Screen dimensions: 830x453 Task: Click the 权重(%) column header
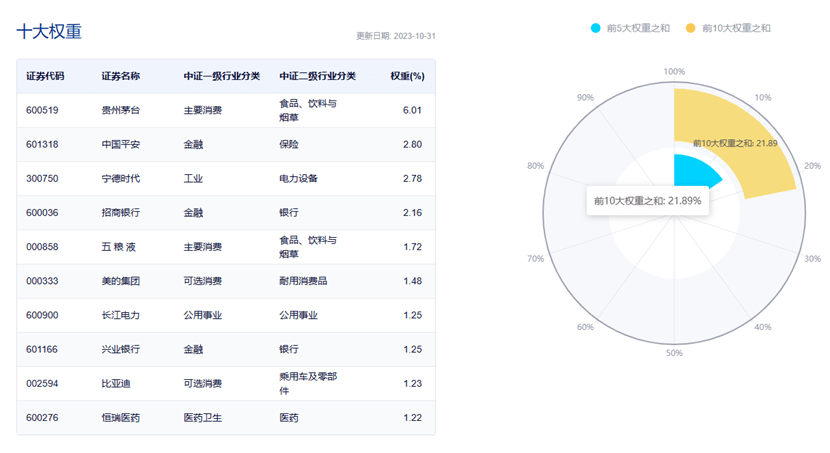click(x=407, y=76)
